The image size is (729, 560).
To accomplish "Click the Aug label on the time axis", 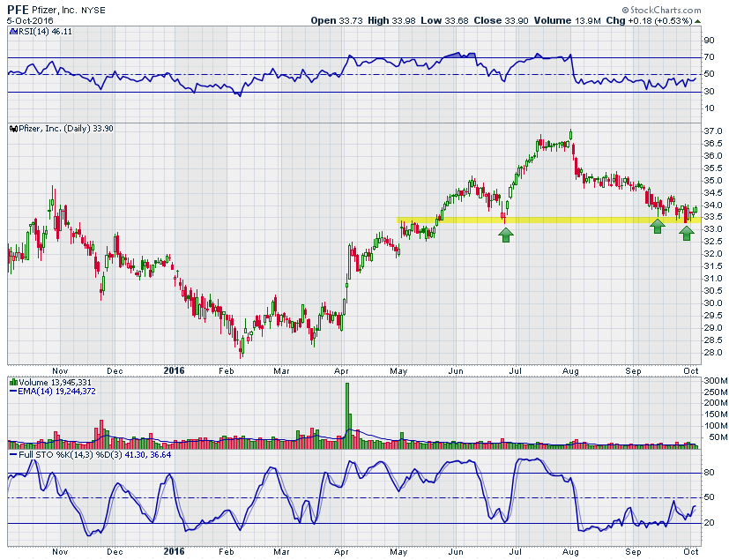I will coord(570,371).
